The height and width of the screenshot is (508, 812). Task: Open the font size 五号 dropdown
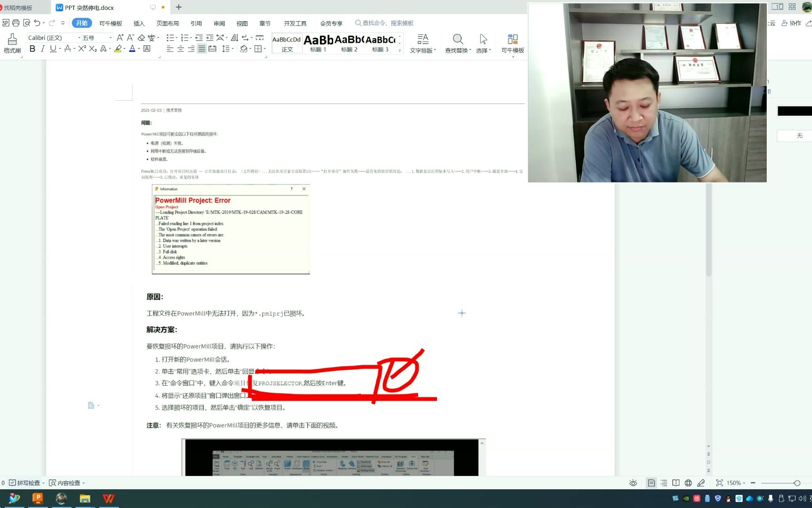pyautogui.click(x=110, y=38)
